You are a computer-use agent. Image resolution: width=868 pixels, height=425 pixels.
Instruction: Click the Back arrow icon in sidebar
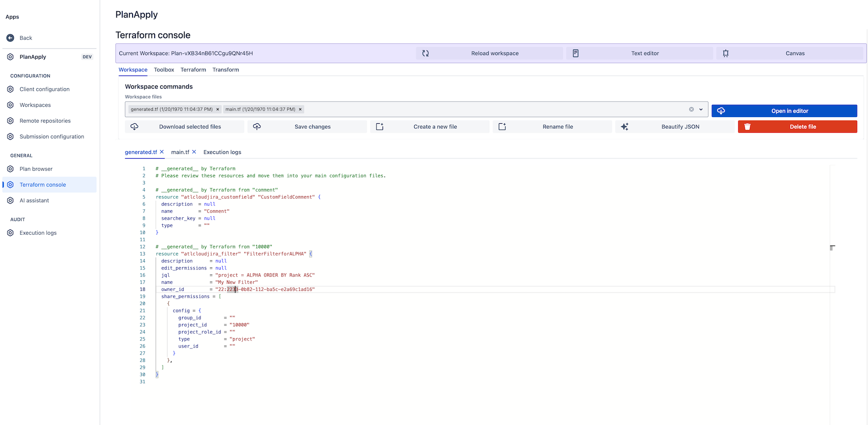click(x=10, y=38)
